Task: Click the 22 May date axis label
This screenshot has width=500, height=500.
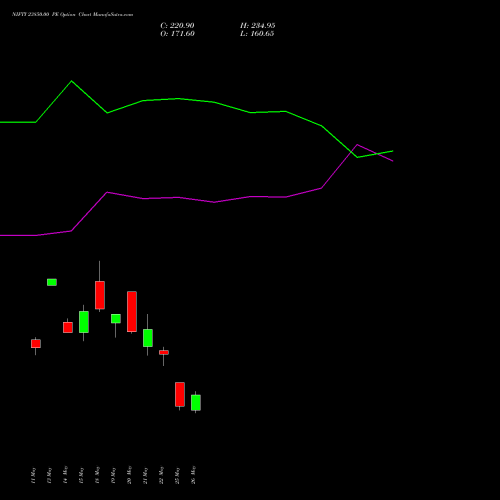Action: point(161,475)
